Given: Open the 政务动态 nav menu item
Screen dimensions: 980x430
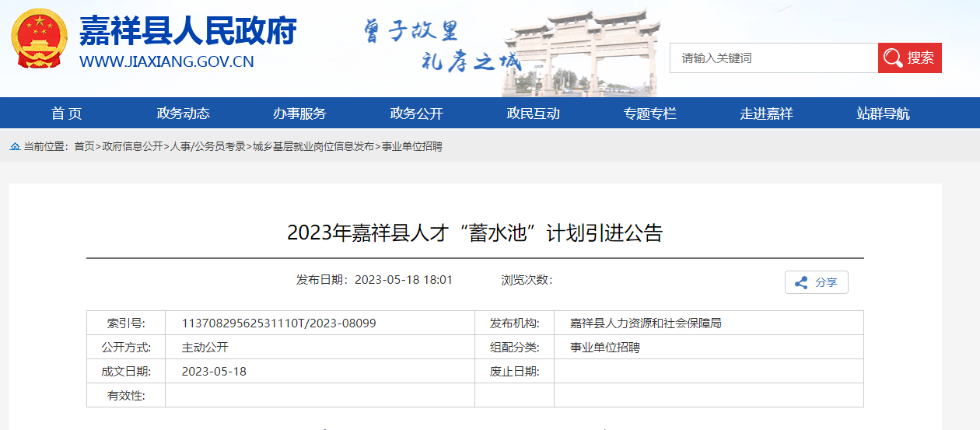Looking at the screenshot, I should click(183, 114).
